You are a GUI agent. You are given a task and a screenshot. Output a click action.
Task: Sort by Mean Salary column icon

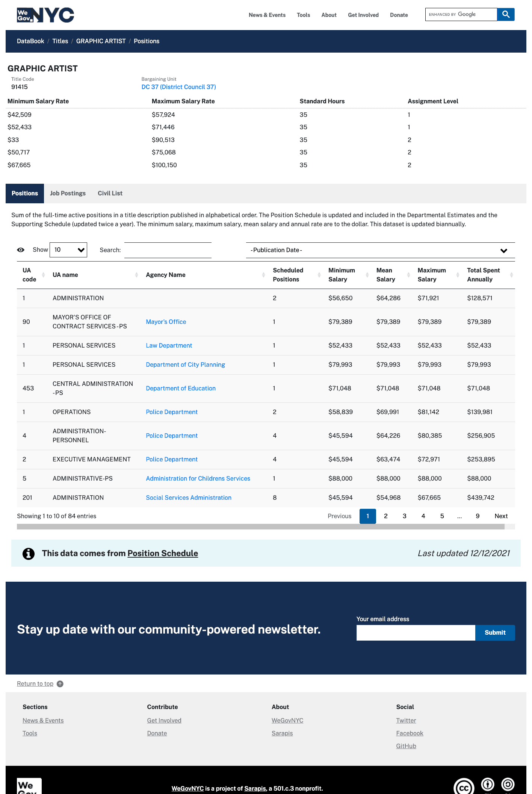pos(408,275)
